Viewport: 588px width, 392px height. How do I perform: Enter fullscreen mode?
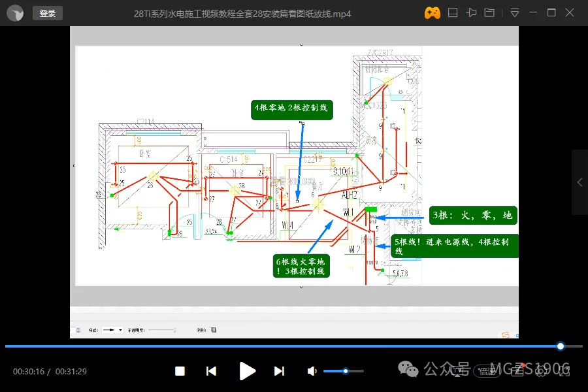[564, 371]
